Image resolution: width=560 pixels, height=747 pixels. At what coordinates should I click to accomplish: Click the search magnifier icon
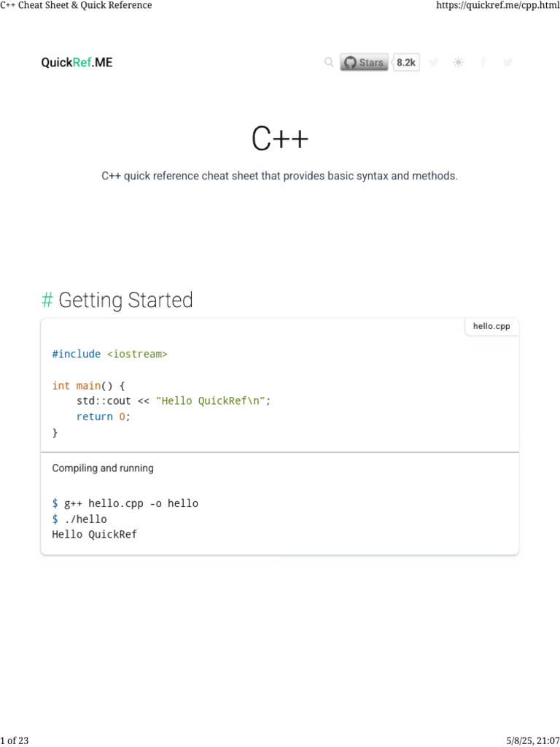pos(329,63)
